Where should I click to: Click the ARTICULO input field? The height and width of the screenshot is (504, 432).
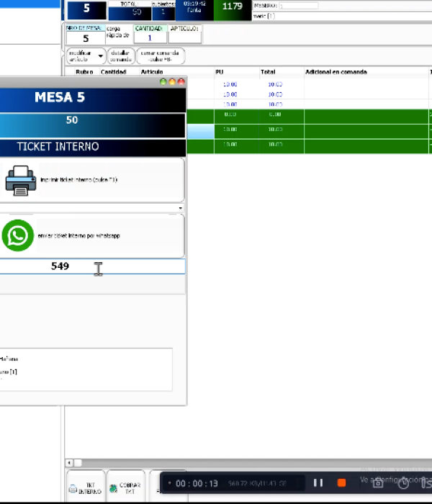point(185,38)
